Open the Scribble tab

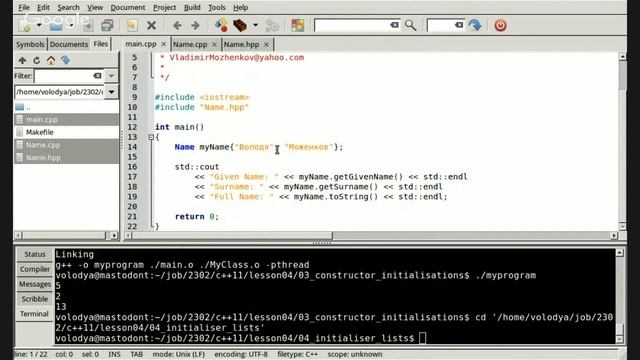(35, 299)
